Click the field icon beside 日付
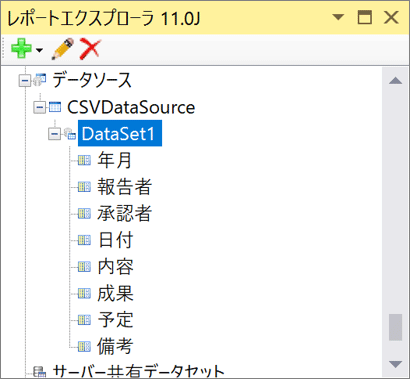This screenshot has height=379, width=410. tap(84, 240)
